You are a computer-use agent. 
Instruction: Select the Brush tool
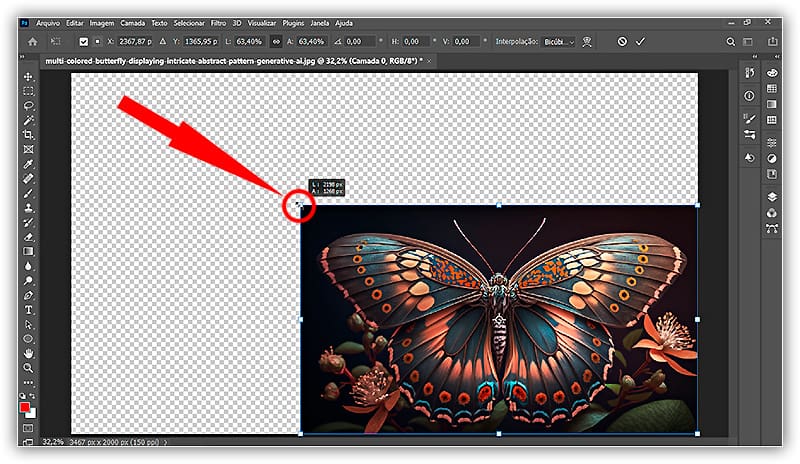pos(29,193)
